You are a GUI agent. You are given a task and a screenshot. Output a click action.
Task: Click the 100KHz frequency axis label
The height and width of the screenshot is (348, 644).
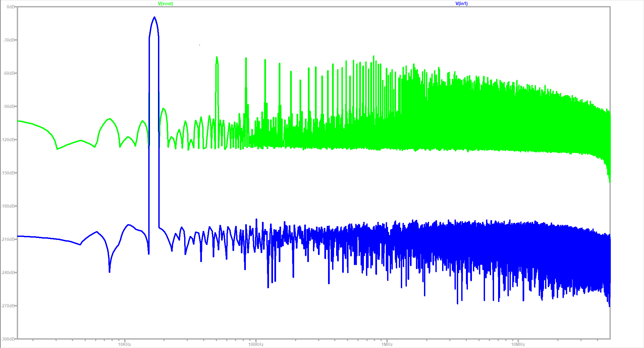click(256, 344)
